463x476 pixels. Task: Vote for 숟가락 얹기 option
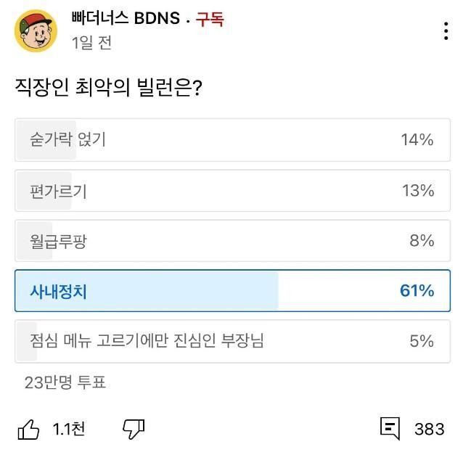point(232,139)
